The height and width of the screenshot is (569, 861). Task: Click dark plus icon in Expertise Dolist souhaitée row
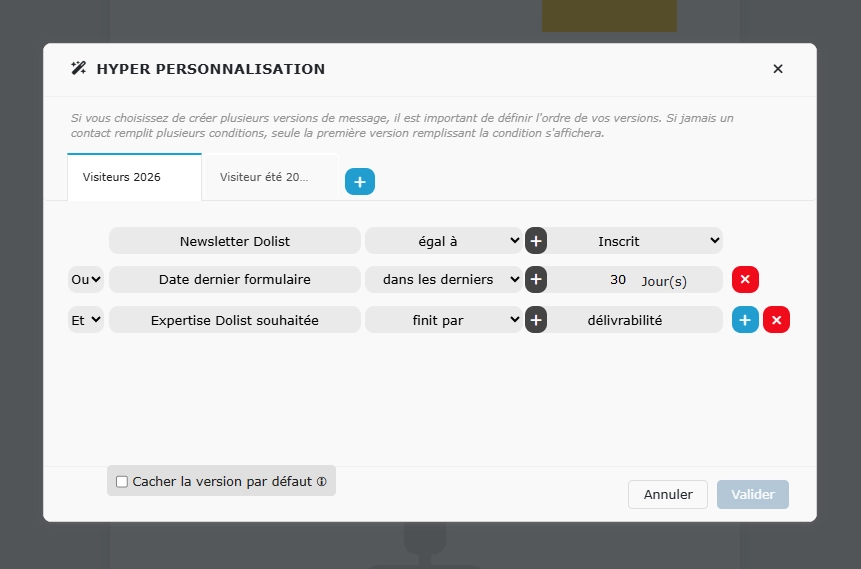[x=536, y=320]
